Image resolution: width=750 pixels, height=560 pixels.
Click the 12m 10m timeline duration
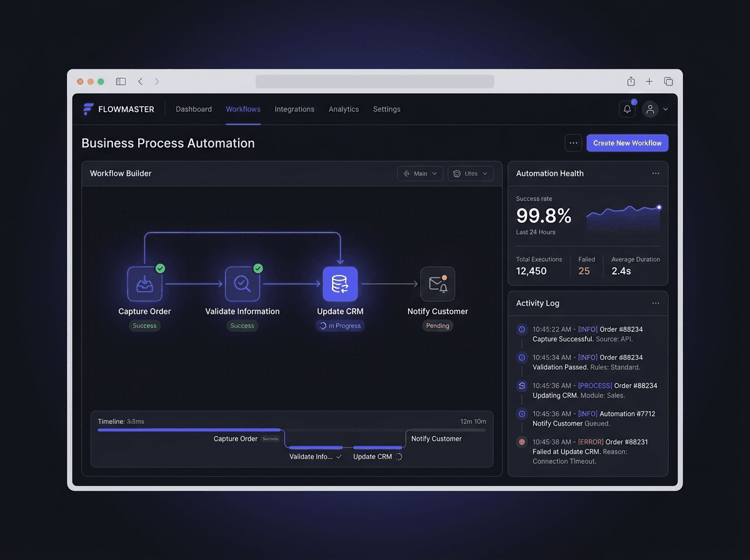click(473, 421)
